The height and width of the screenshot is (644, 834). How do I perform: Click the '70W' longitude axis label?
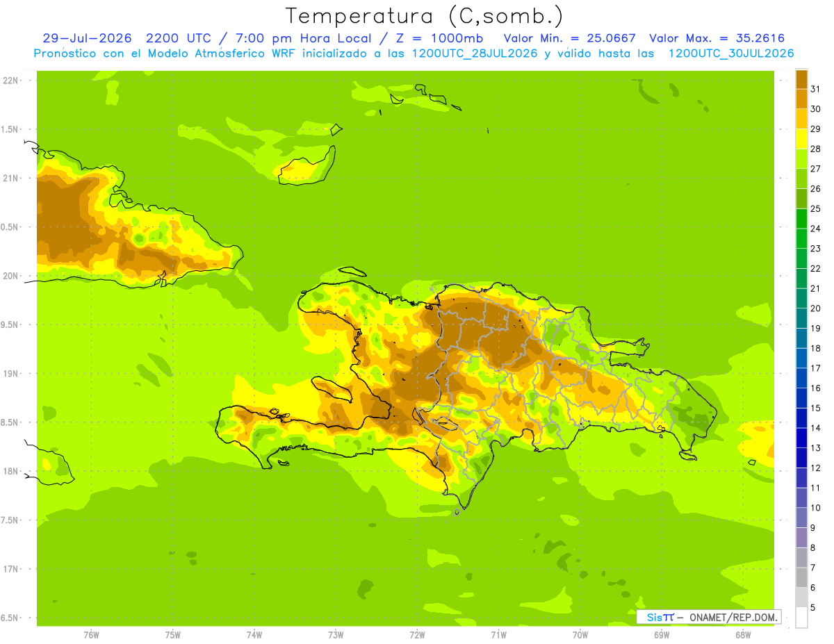point(580,635)
